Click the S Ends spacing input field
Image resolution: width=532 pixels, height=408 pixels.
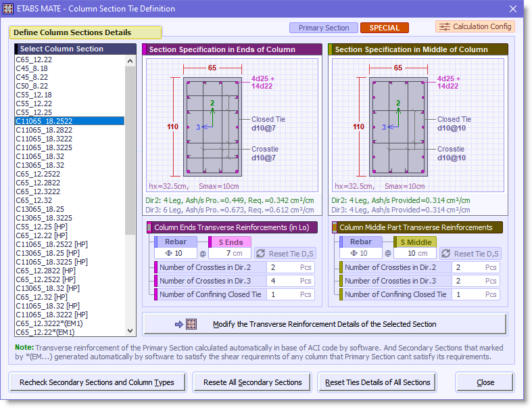coord(230,254)
